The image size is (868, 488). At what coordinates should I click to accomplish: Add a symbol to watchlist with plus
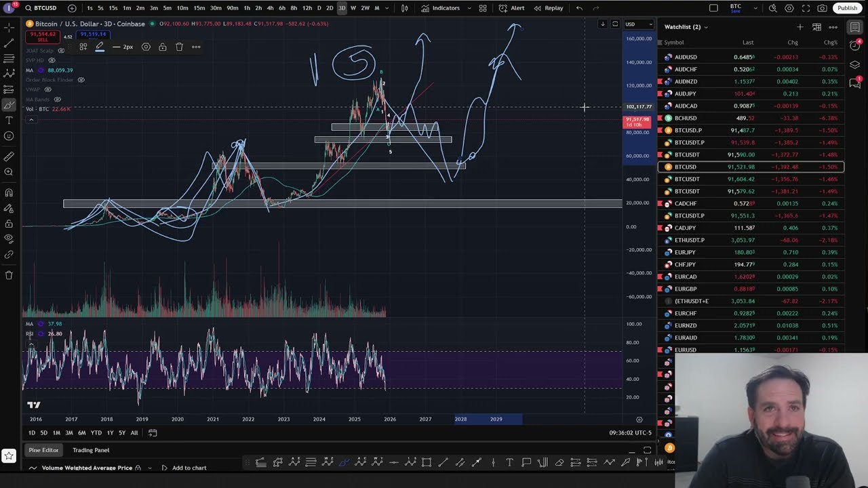pos(800,27)
